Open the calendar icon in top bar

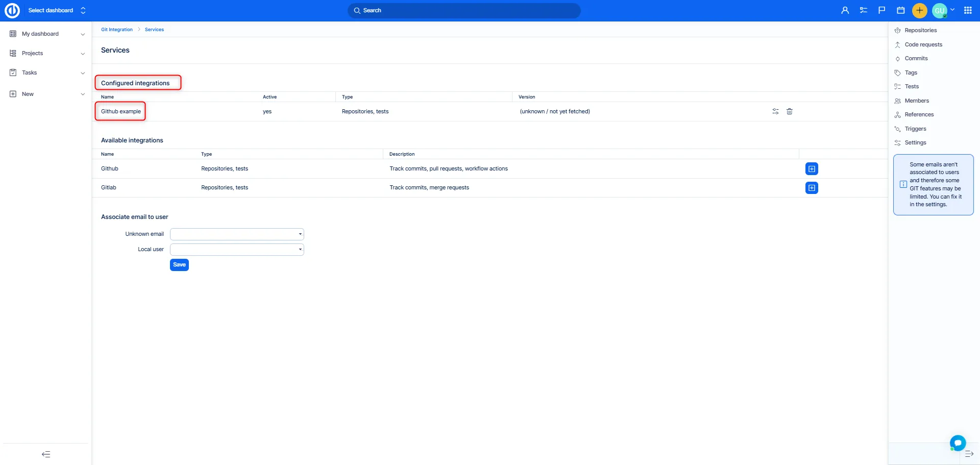coord(900,10)
